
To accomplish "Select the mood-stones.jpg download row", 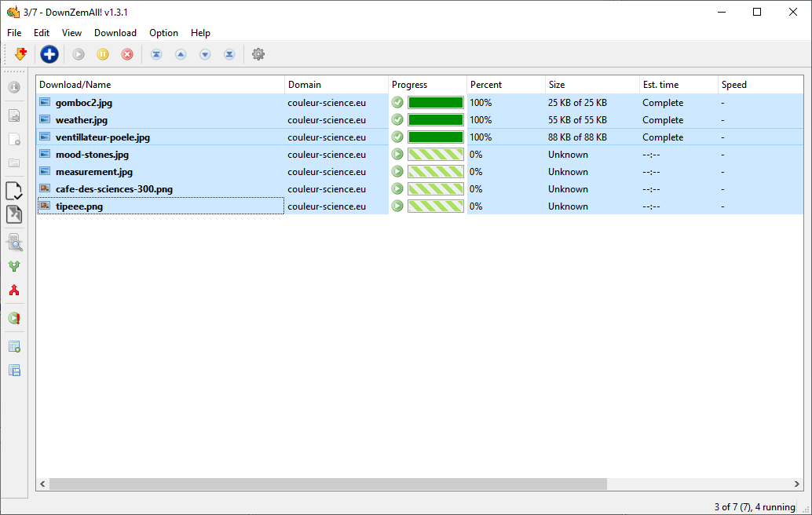I will [x=420, y=154].
